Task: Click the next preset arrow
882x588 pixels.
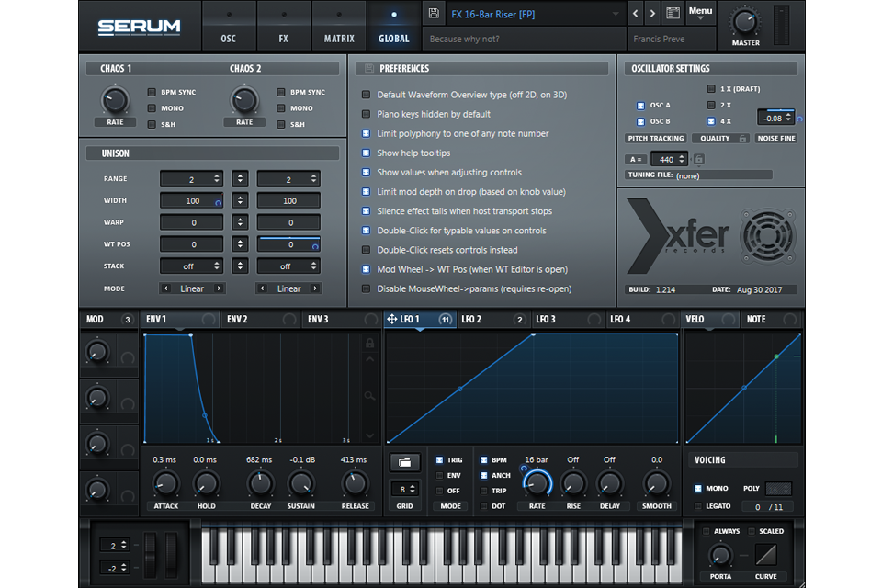Action: pyautogui.click(x=653, y=13)
